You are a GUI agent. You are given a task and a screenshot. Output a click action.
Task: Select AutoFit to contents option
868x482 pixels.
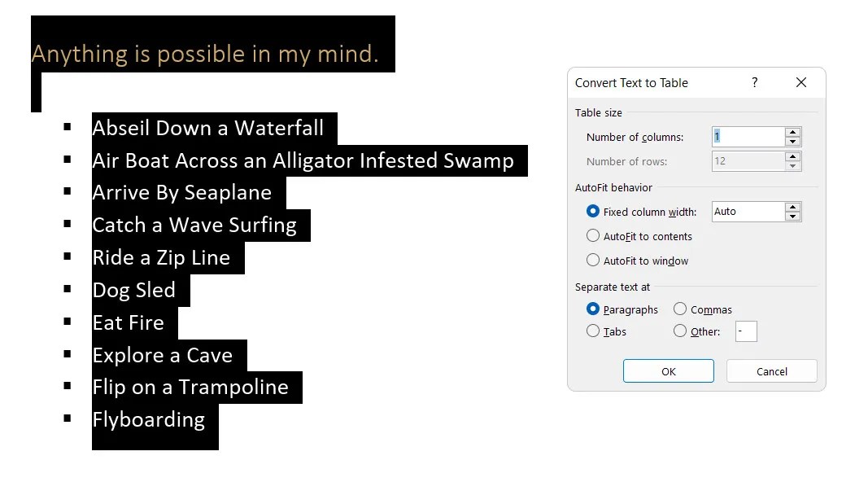593,236
